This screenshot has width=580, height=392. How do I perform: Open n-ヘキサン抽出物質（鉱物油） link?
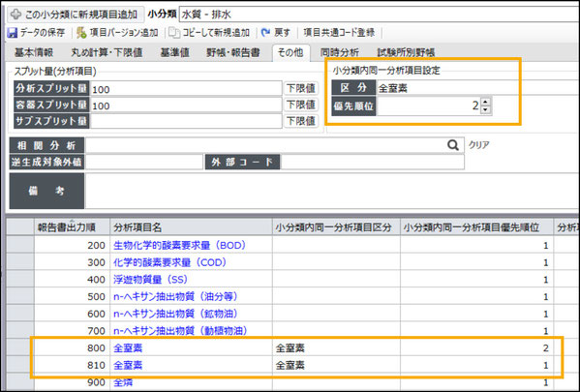click(x=175, y=314)
